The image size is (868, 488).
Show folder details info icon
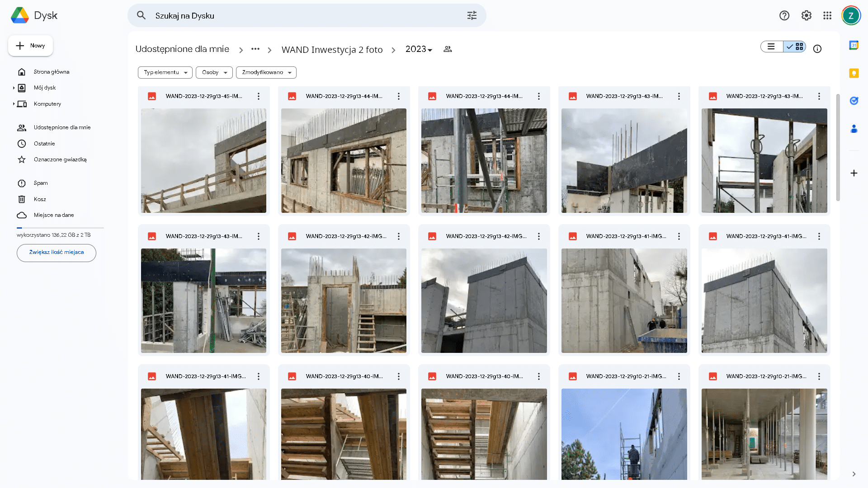[817, 49]
